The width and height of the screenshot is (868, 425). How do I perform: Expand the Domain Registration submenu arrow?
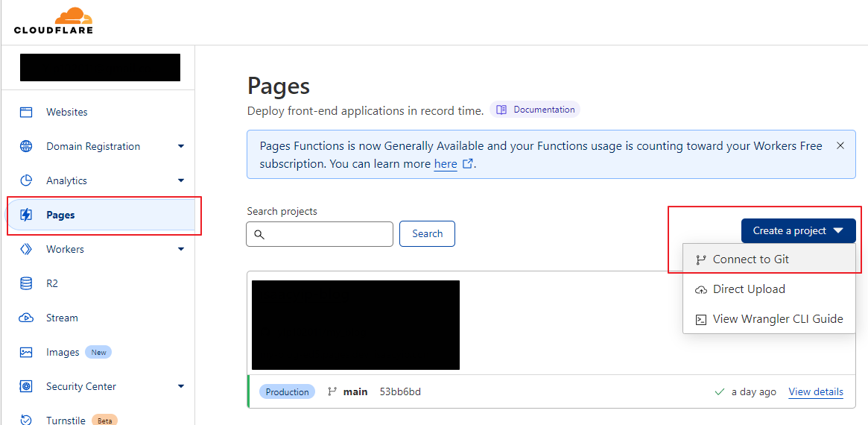click(181, 147)
